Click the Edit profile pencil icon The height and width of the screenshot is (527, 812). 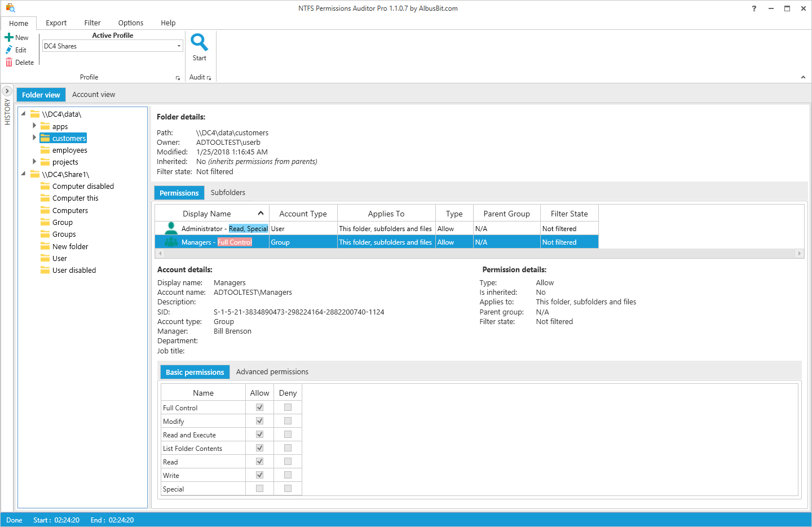point(10,50)
